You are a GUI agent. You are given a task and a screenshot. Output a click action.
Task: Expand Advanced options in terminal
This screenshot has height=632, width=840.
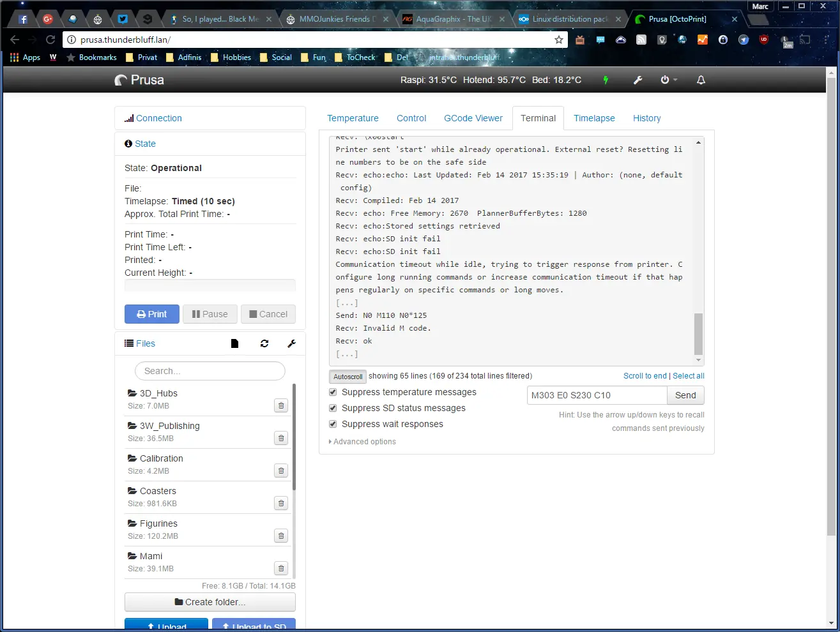pos(364,442)
